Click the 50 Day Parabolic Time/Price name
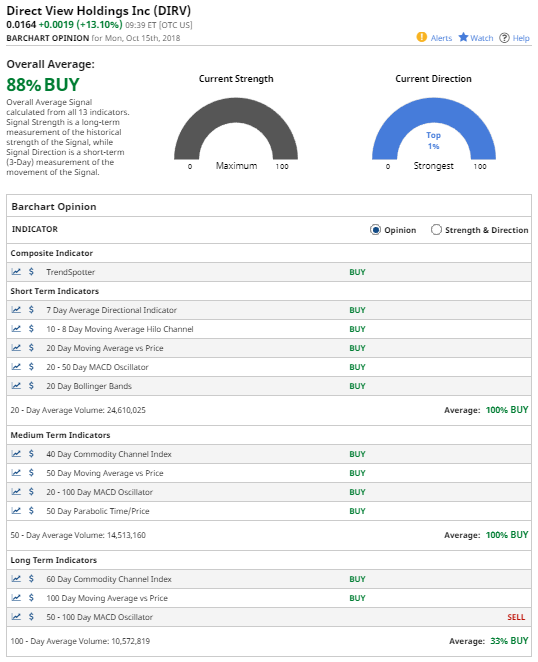Viewport: 538px width, 662px height. click(x=98, y=511)
